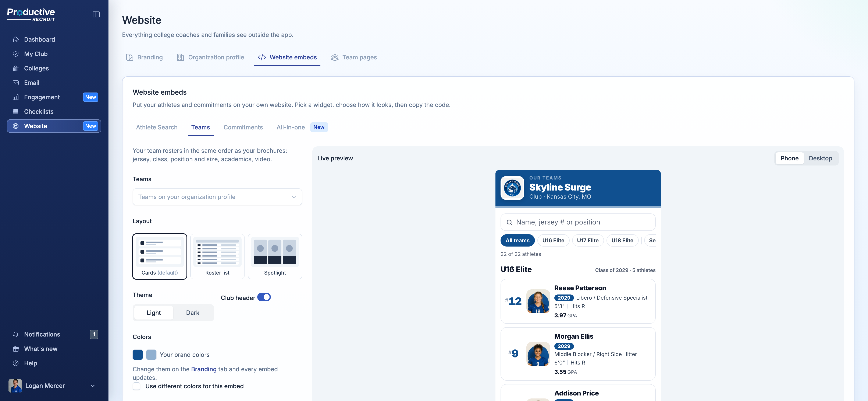This screenshot has height=401, width=868.
Task: Click the Team pages people icon
Action: 335,57
